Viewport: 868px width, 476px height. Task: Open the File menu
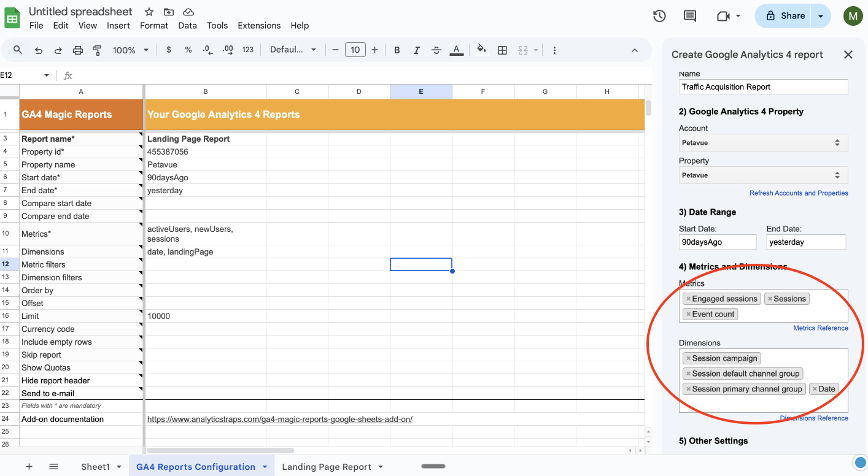point(36,26)
